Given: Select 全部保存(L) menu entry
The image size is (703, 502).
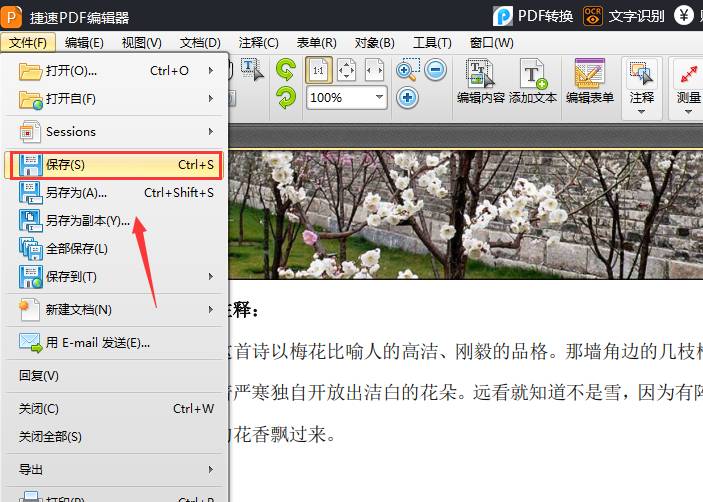Looking at the screenshot, I should [x=114, y=248].
